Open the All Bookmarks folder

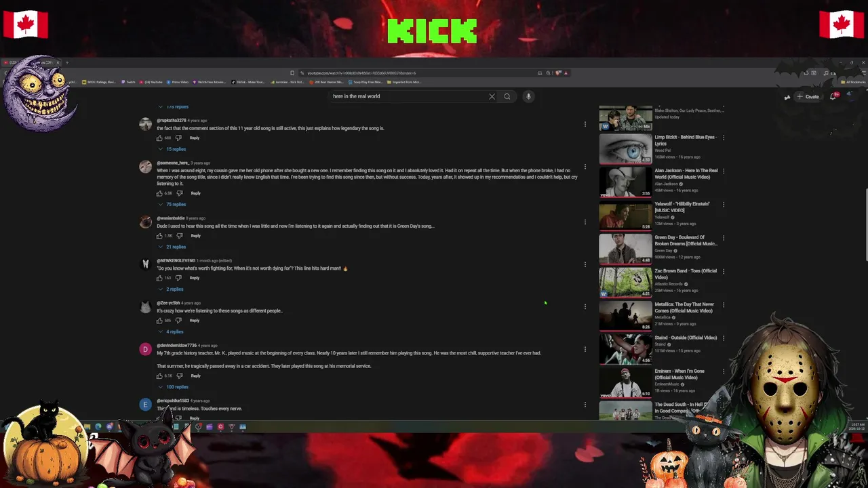click(x=852, y=82)
